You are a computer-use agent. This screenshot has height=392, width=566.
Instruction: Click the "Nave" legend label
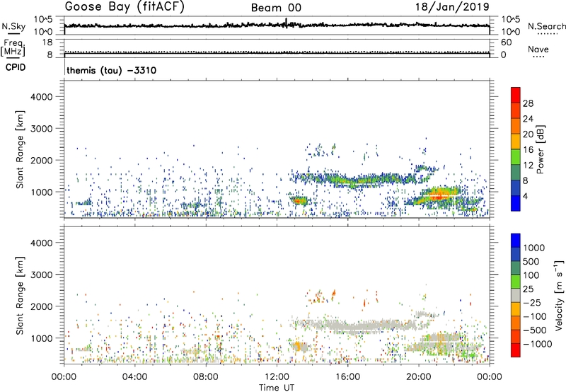coord(538,49)
